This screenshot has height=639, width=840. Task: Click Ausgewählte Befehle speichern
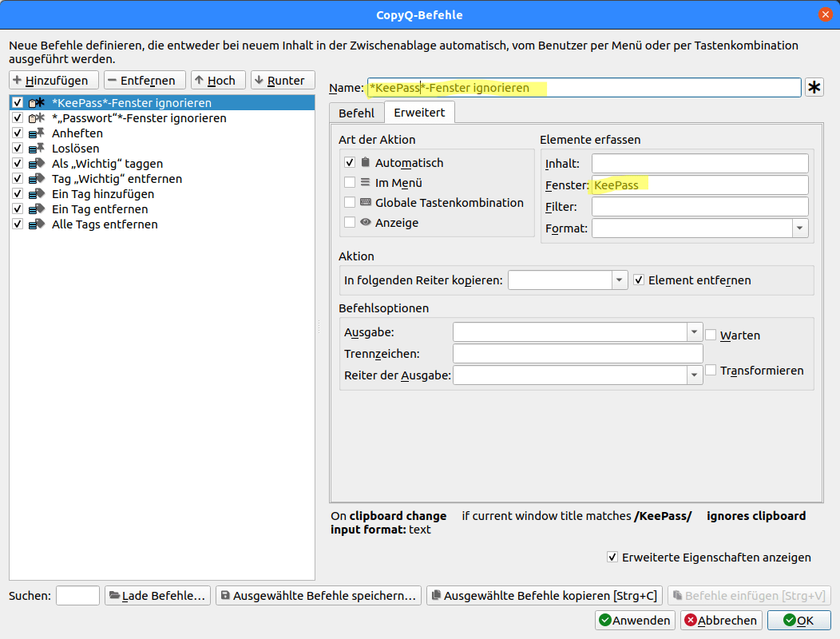pos(319,595)
